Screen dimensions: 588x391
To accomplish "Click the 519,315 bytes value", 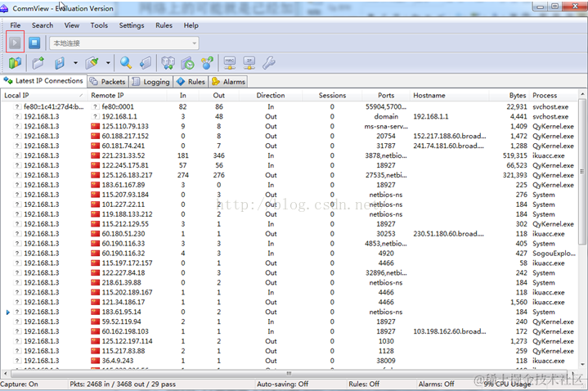I will 515,155.
